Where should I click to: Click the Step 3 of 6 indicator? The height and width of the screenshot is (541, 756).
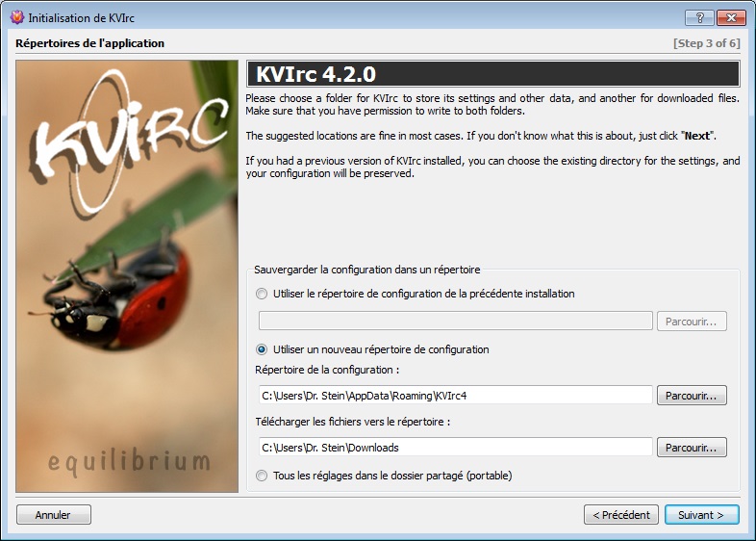point(705,43)
